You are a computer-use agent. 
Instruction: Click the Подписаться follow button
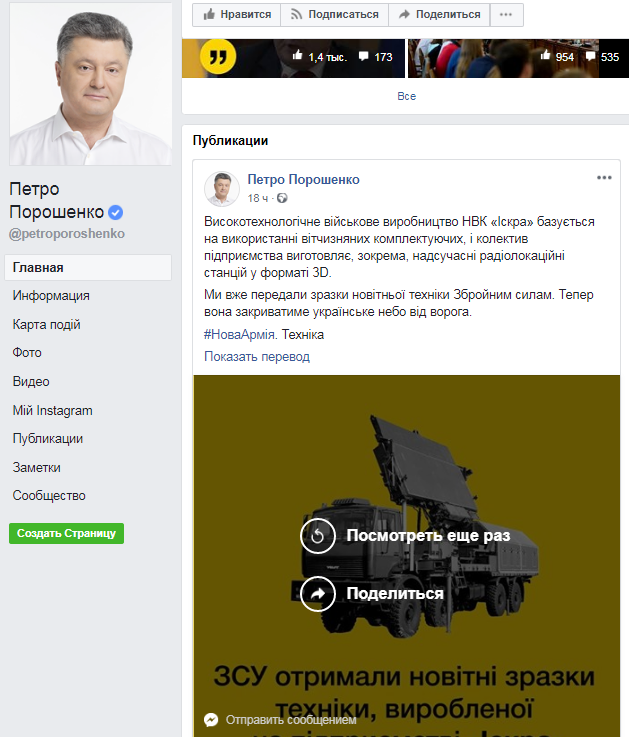[x=335, y=15]
